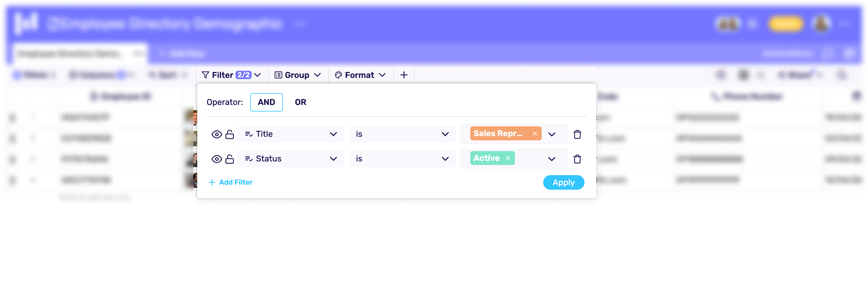868x289 pixels.
Task: Open the Format menu
Action: (360, 75)
